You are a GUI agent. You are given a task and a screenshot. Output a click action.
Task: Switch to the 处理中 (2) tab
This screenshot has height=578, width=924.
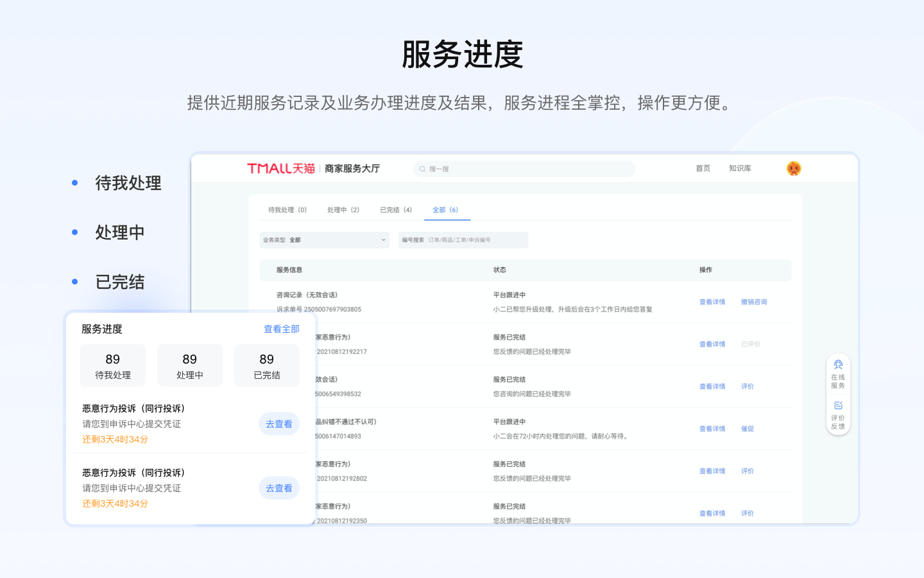(343, 210)
